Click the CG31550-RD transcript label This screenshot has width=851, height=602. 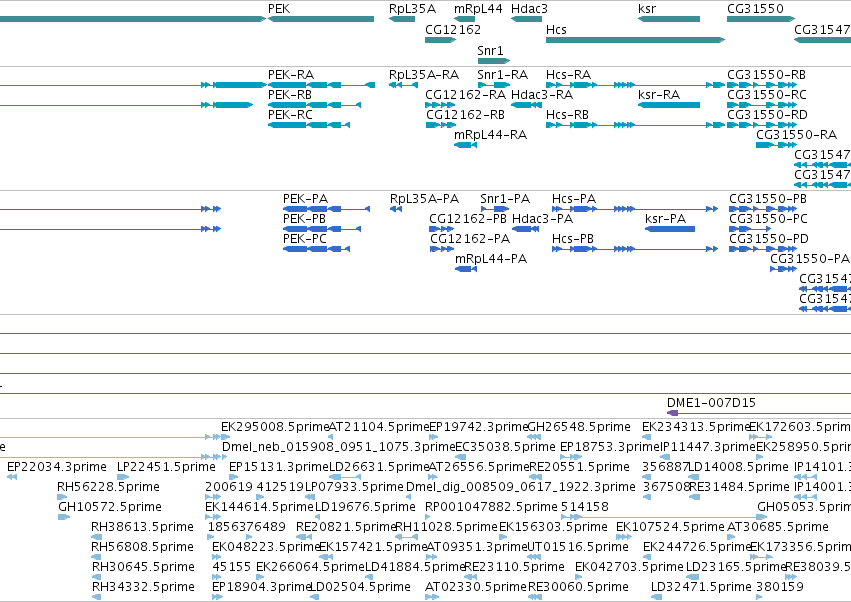click(x=767, y=115)
